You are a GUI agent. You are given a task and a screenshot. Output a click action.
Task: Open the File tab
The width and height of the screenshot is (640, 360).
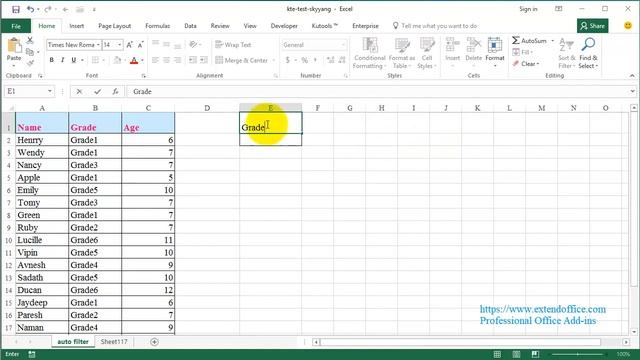tap(16, 26)
